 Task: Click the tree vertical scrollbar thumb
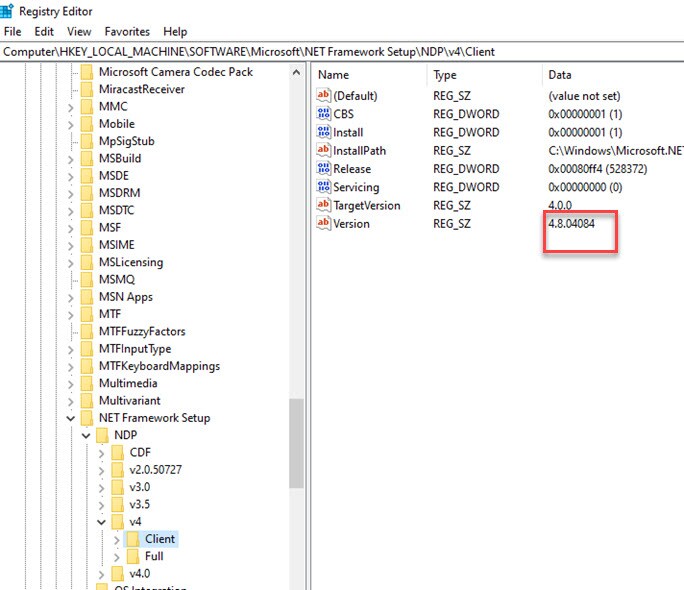tap(296, 443)
